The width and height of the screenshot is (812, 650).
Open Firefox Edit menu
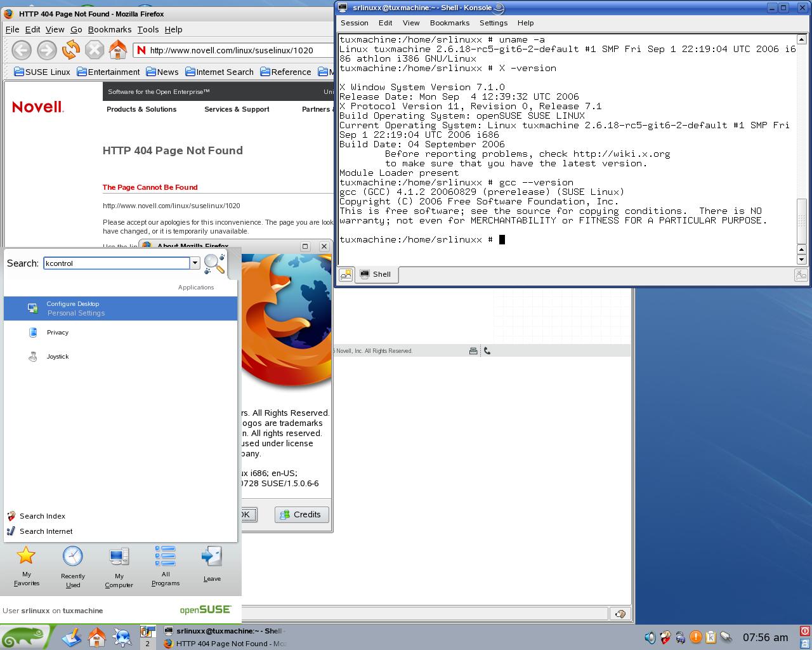pos(32,29)
